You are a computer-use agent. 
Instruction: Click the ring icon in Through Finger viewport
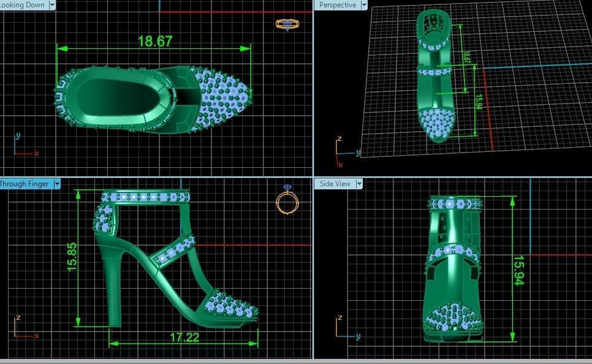(x=287, y=199)
